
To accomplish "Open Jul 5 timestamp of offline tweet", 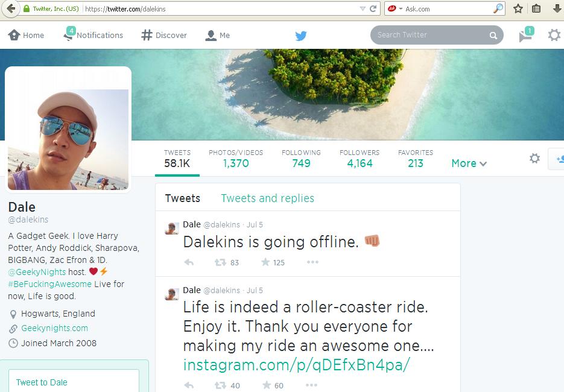I will 255,225.
